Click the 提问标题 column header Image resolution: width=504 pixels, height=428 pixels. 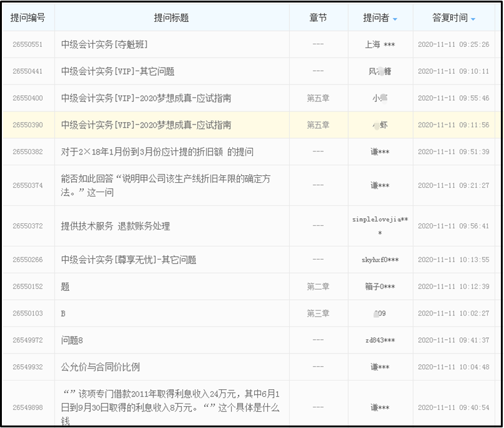172,18
